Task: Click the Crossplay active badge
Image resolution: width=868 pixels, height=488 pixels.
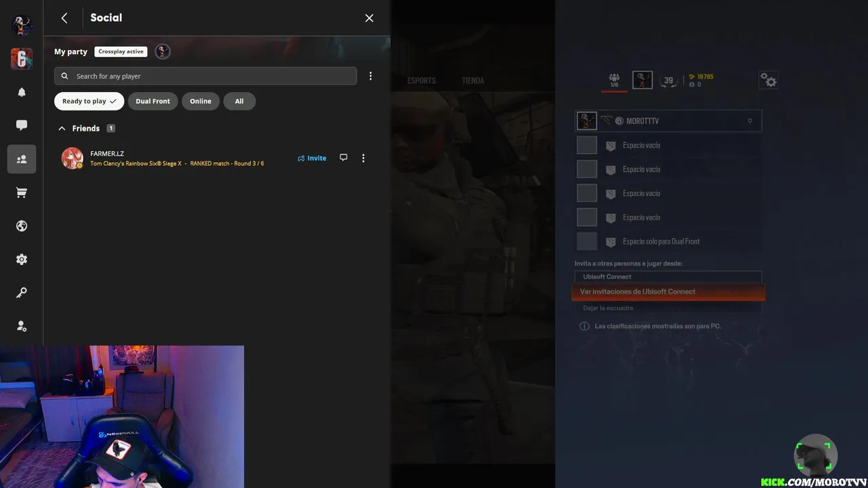Action: pyautogui.click(x=121, y=52)
